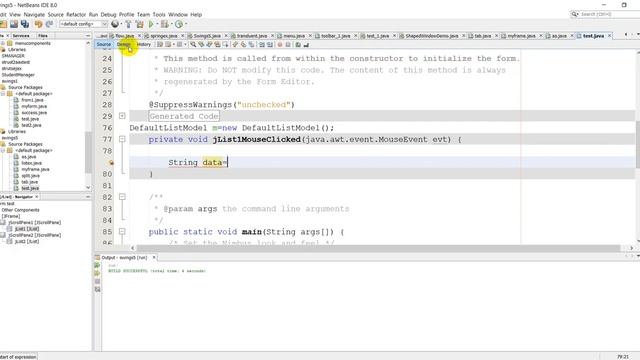The width and height of the screenshot is (640, 360).
Task: Click the editor horizontal scrollbar
Action: pos(378,248)
